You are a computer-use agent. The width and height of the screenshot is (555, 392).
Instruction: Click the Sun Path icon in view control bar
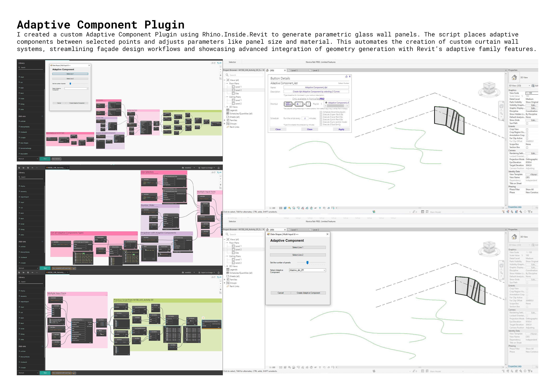click(289, 208)
